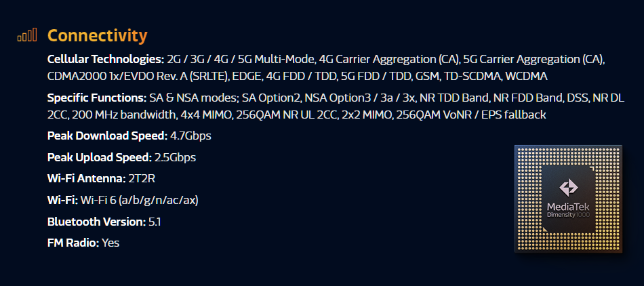
Task: Click the FM Radio label
Action: [73, 243]
